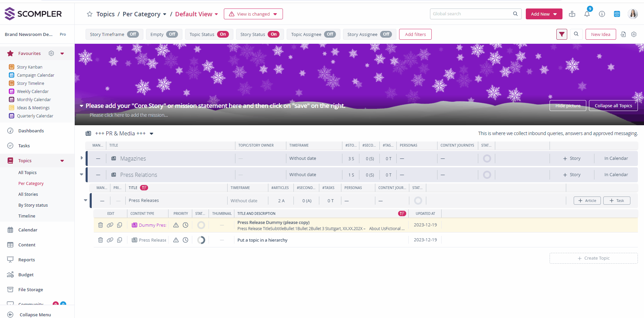Click the duplicate icon for Put a topic row
Image resolution: width=644 pixels, height=318 pixels.
pos(120,240)
